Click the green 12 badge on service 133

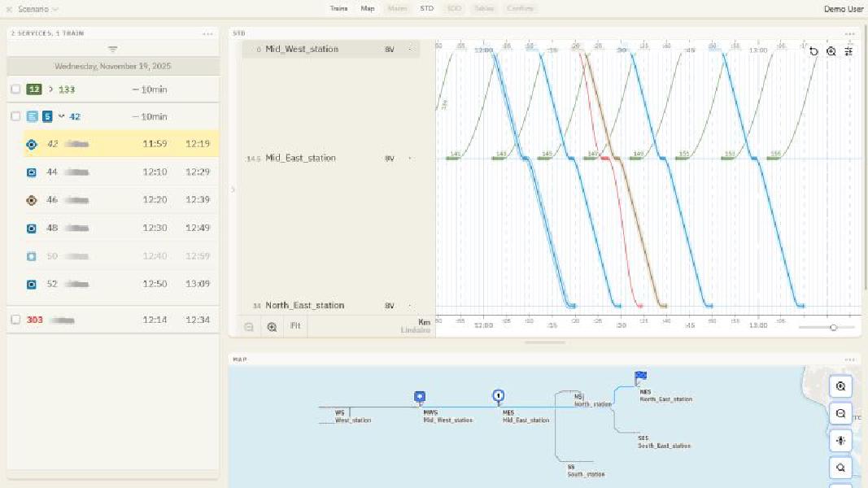coord(34,89)
